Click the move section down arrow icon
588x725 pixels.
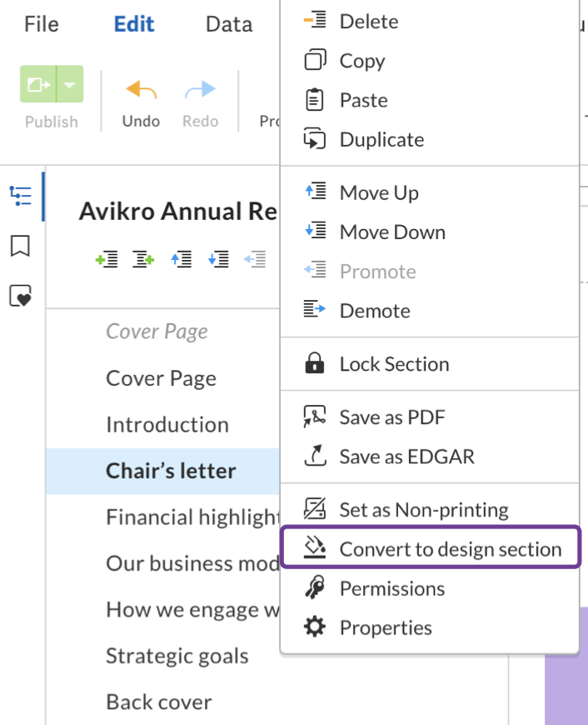[x=219, y=258]
